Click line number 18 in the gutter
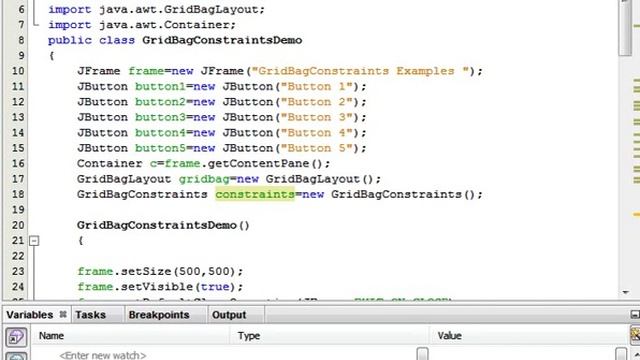Viewport: 640px width, 360px height. pos(18,194)
